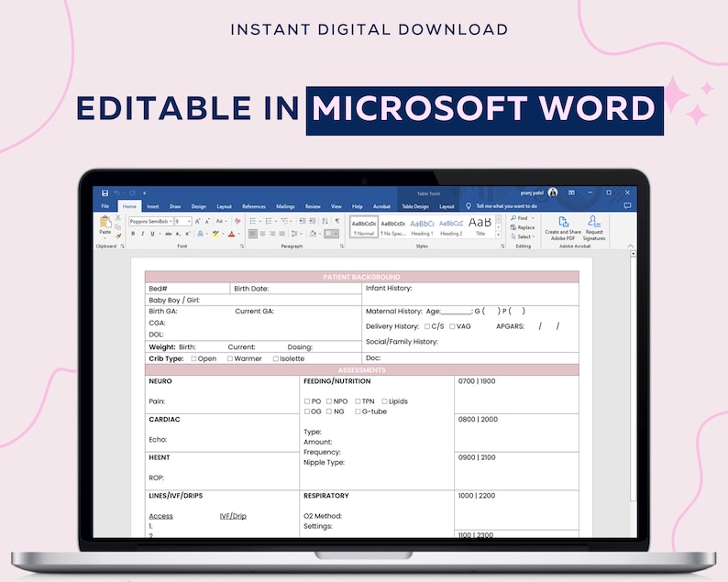Click the pranj patel account name
The width and height of the screenshot is (728, 582).
pos(532,192)
